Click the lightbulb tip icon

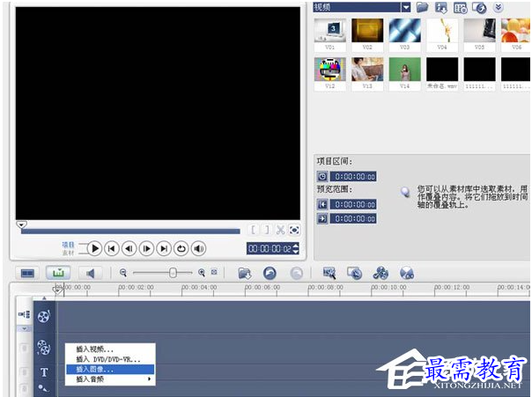[x=405, y=192]
